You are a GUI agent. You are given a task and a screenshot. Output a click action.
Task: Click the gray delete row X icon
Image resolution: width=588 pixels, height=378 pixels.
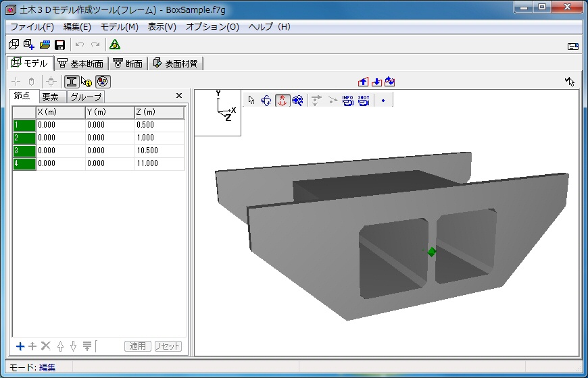coord(46,346)
